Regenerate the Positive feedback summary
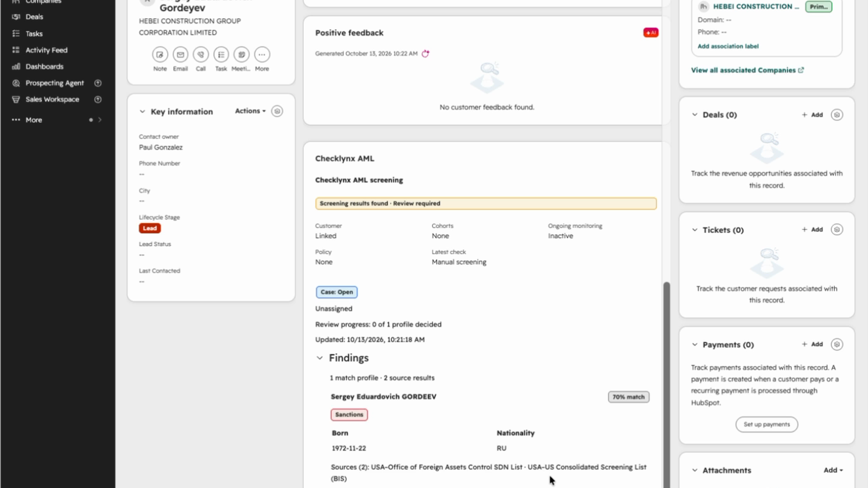The width and height of the screenshot is (868, 488). pos(426,53)
